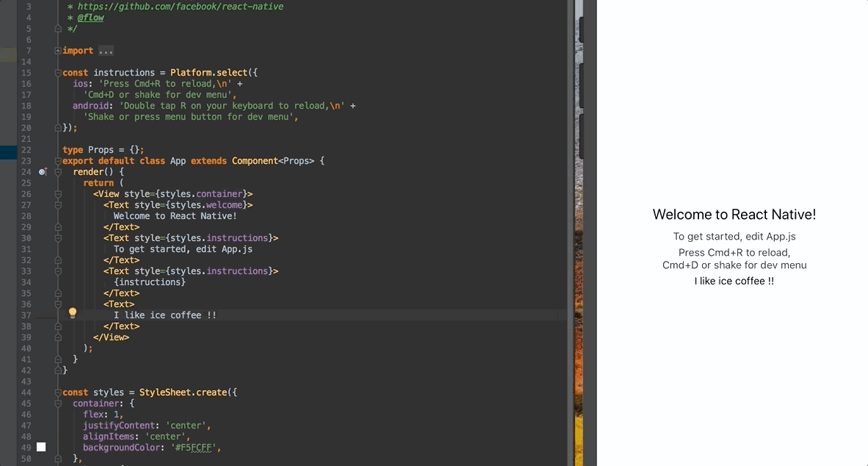Fold the Text element opening on line 33
Image resolution: width=868 pixels, height=466 pixels.
[57, 271]
